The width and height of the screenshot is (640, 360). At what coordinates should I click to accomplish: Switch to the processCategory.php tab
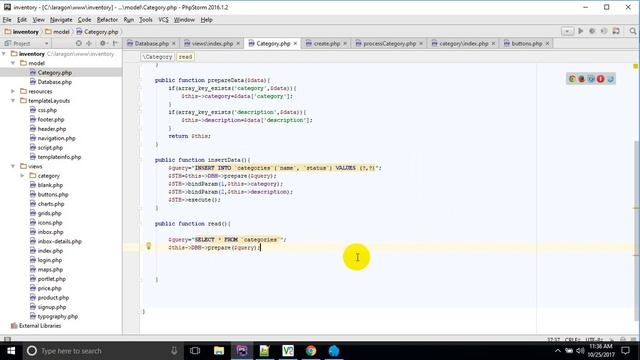pos(389,43)
